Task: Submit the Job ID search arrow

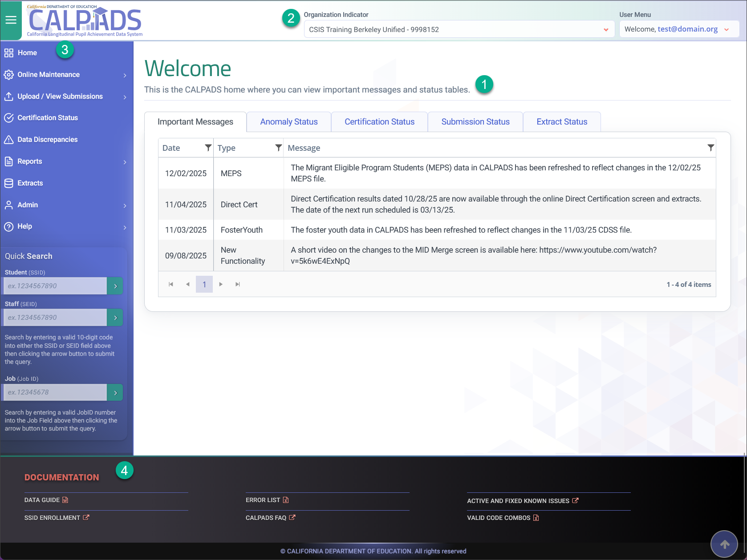Action: pos(115,392)
